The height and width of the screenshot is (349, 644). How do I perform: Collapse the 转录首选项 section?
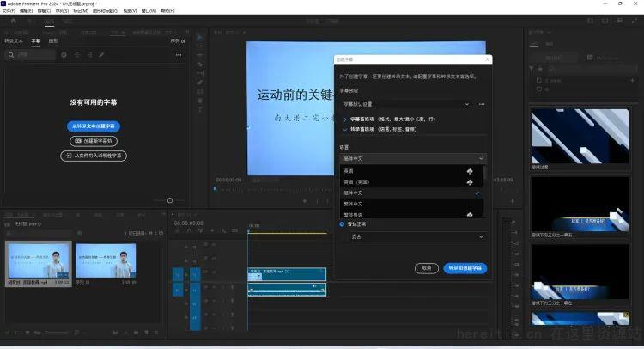point(344,129)
